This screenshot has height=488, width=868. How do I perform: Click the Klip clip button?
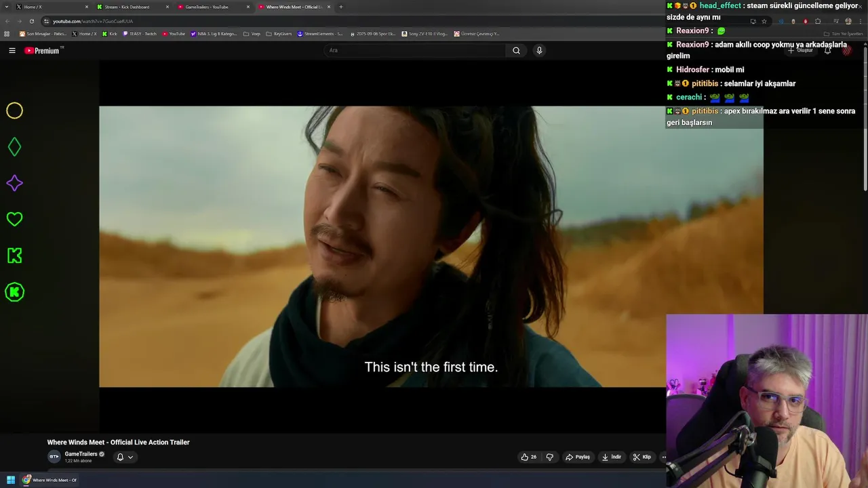[x=642, y=457]
